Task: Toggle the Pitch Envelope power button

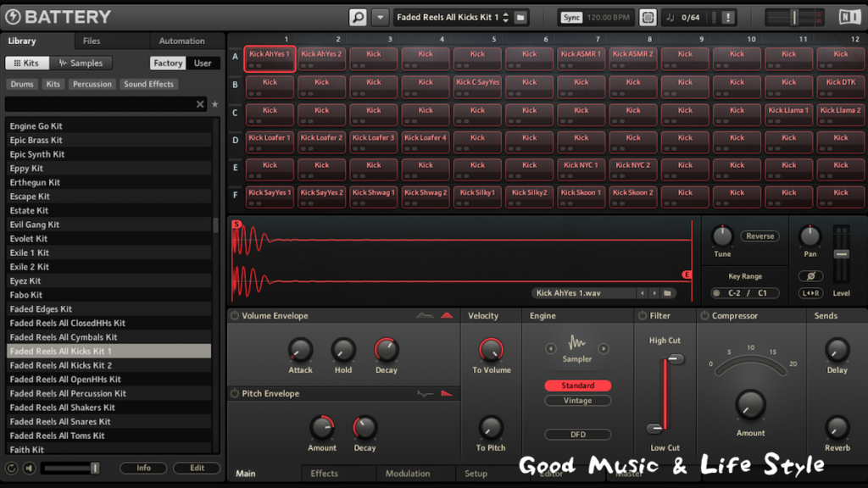Action: click(235, 393)
